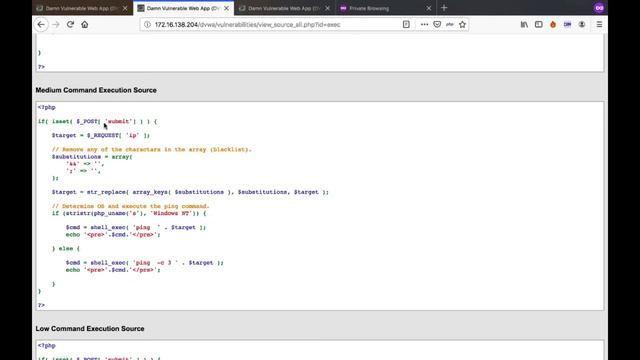Show the sidebars panel

[539, 24]
